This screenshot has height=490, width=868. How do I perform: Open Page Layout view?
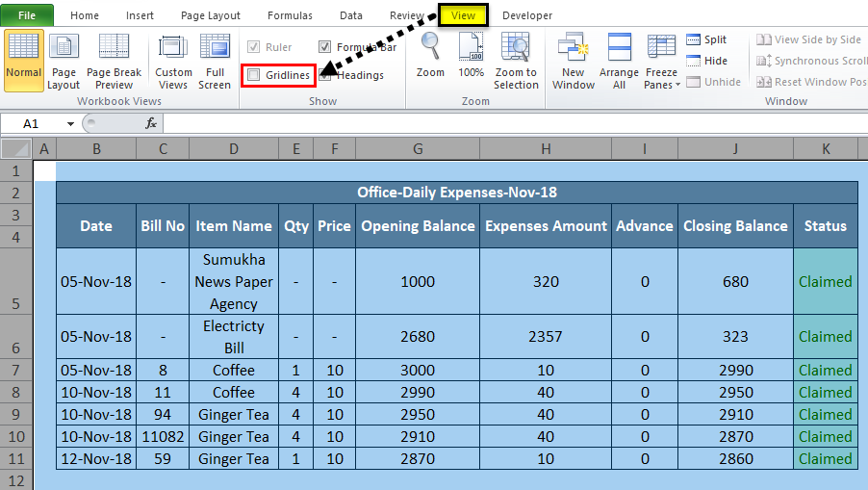tap(64, 61)
